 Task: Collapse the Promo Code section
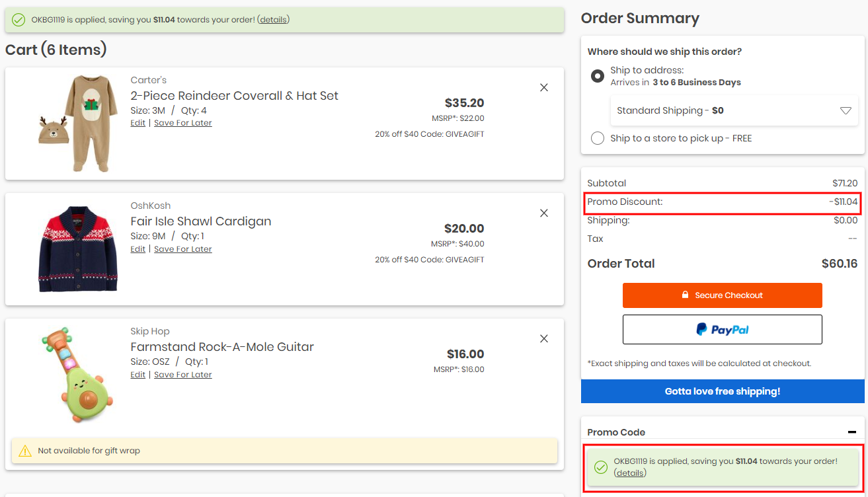point(851,432)
